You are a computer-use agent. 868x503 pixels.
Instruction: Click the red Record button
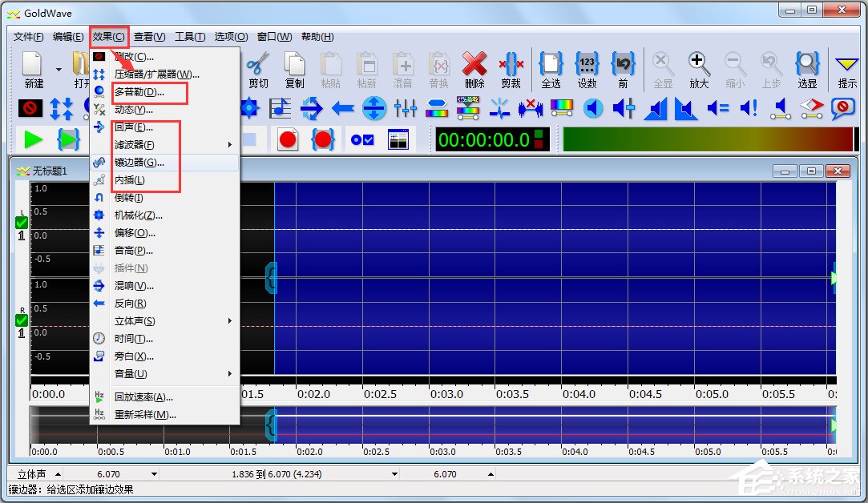288,139
